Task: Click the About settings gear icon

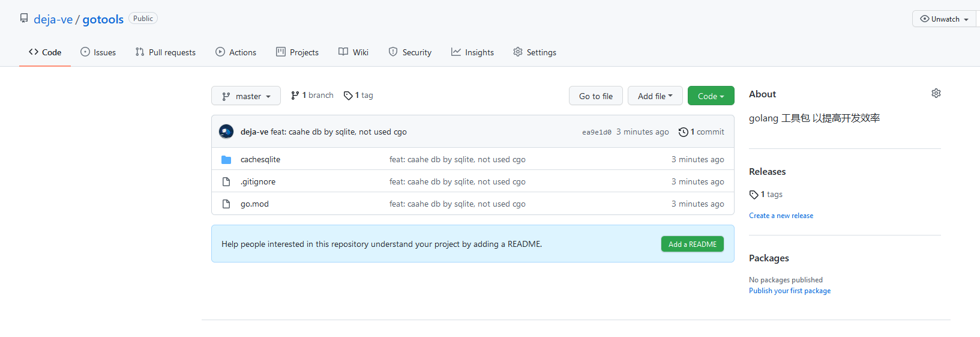Action: click(x=936, y=93)
